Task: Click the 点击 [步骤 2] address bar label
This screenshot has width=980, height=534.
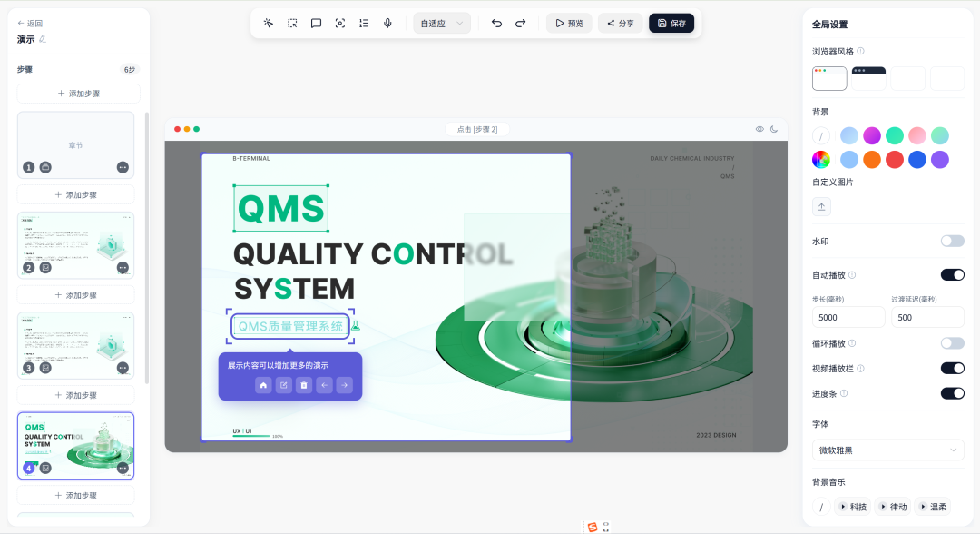Action: [x=477, y=129]
